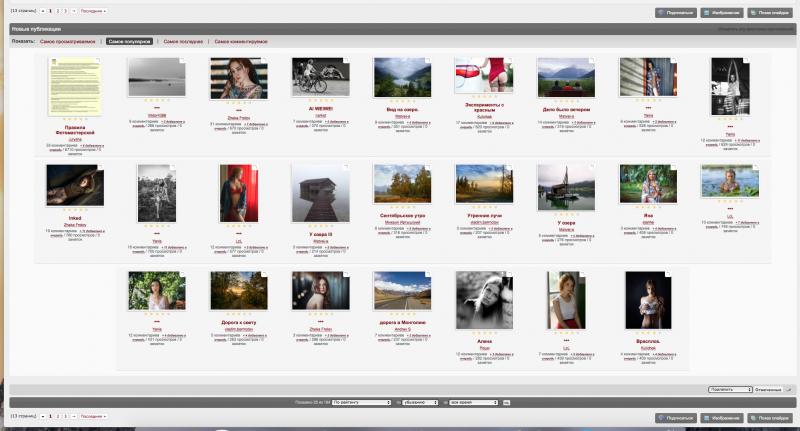Go to next page arrow in bottom pagination
The image size is (800, 431).
pos(74,416)
